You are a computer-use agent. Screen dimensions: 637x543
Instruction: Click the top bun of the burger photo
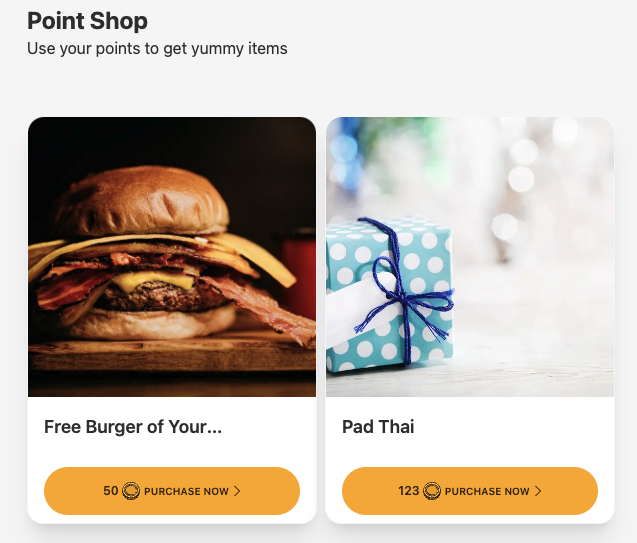(142, 201)
